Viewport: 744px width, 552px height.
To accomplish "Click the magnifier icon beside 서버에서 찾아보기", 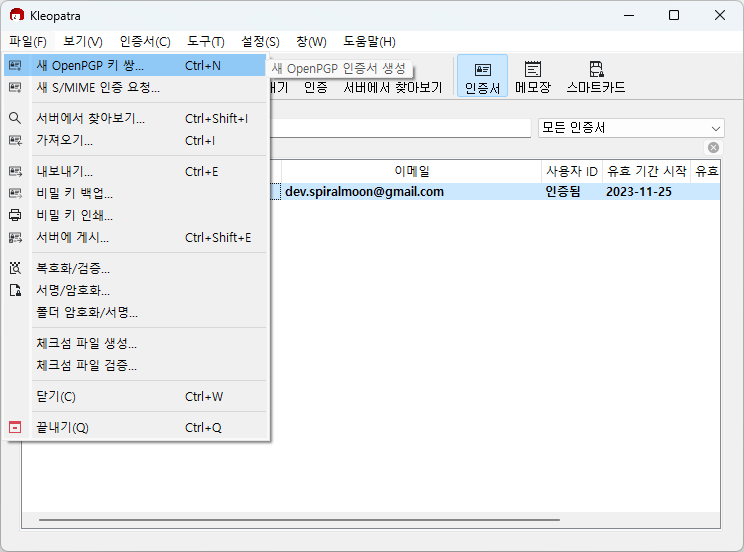I will tap(15, 118).
